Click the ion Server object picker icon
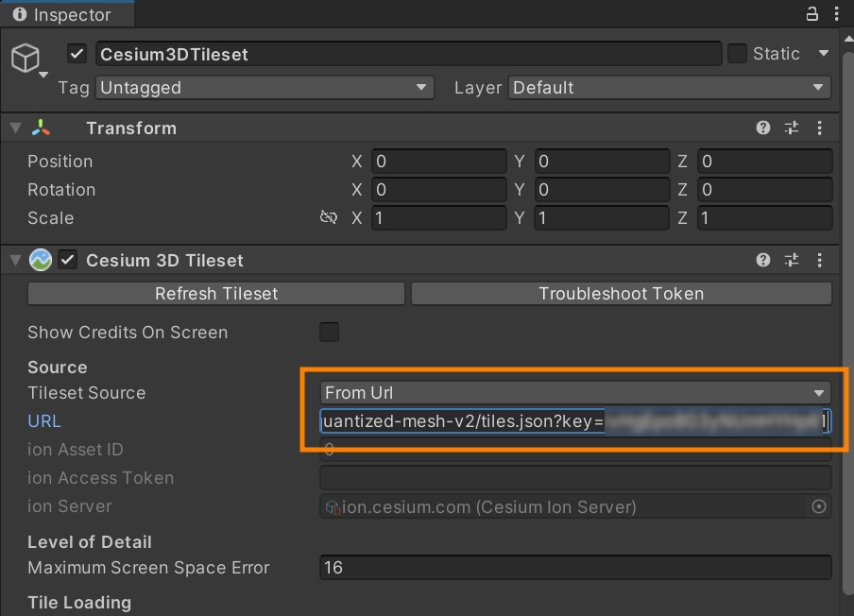This screenshot has height=616, width=854. (819, 507)
